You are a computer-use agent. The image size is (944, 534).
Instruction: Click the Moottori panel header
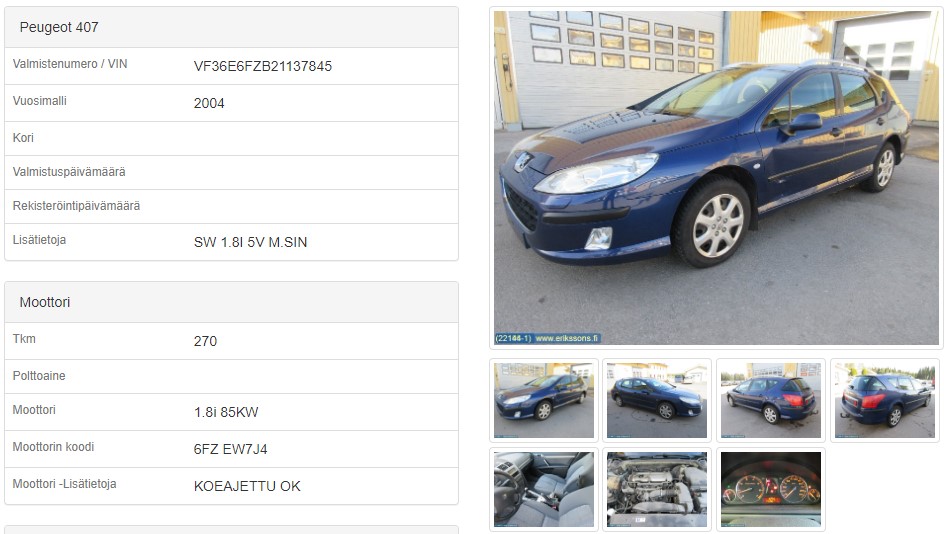[231, 302]
